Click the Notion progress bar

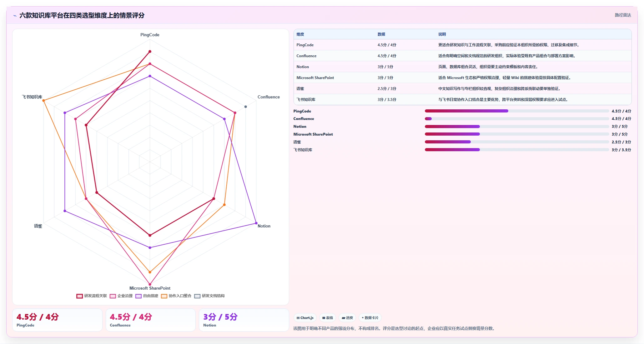[x=517, y=127]
